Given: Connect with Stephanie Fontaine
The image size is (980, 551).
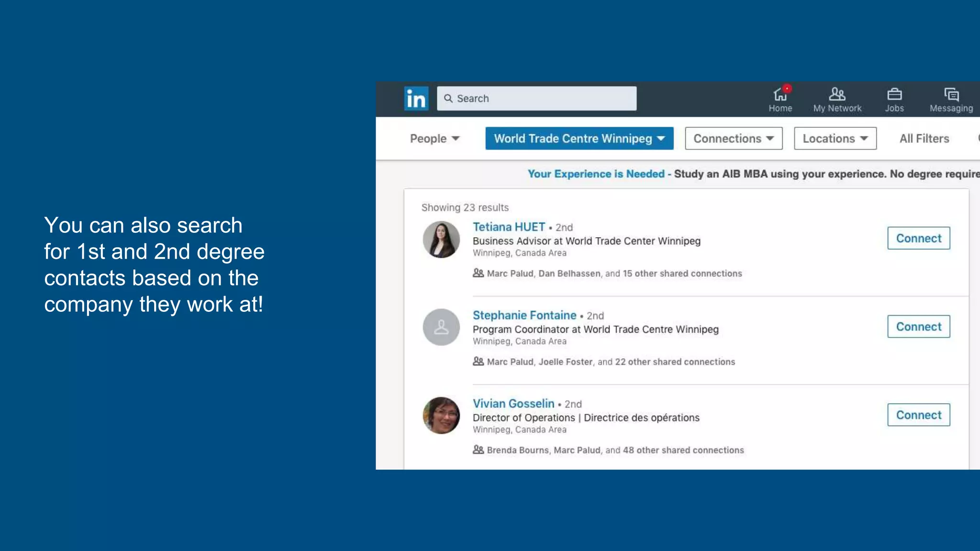Looking at the screenshot, I should coord(918,327).
